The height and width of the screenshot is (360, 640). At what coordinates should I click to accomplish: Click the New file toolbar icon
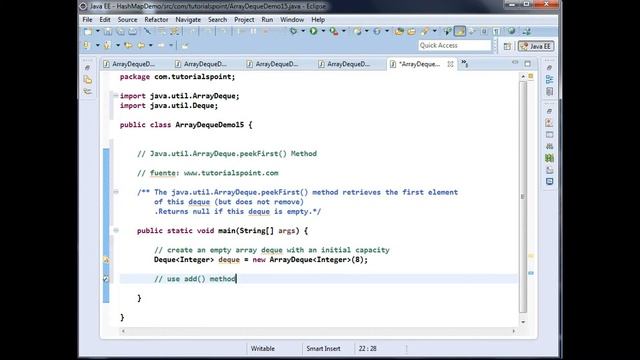tap(88, 31)
